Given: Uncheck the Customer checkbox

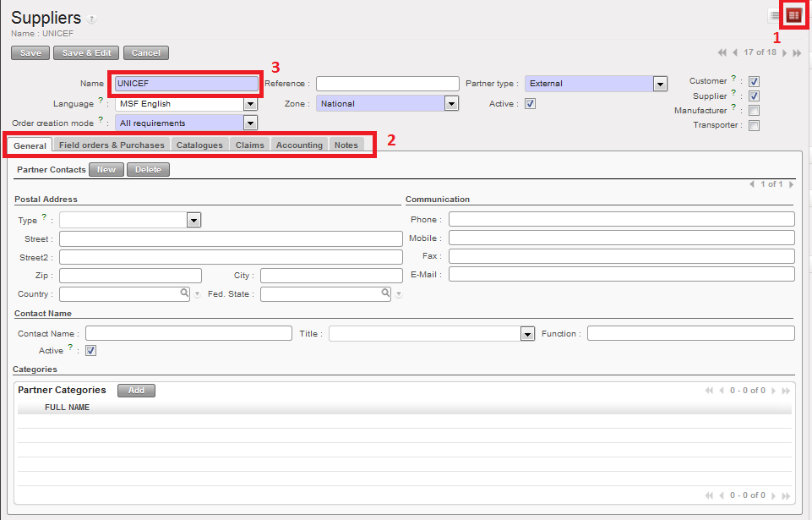Looking at the screenshot, I should 754,81.
